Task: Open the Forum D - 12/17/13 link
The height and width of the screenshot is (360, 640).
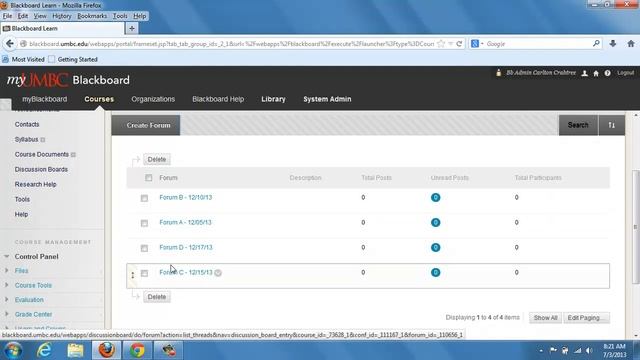Action: pyautogui.click(x=186, y=247)
